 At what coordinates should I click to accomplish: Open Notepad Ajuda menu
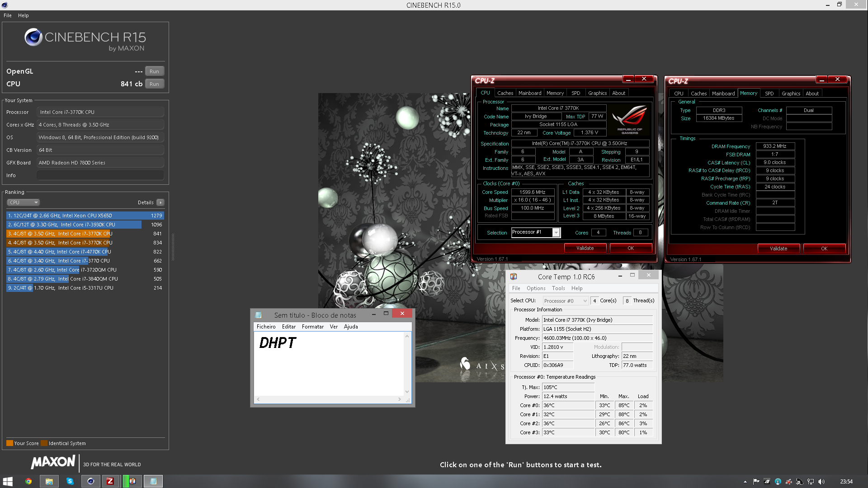[351, 327]
